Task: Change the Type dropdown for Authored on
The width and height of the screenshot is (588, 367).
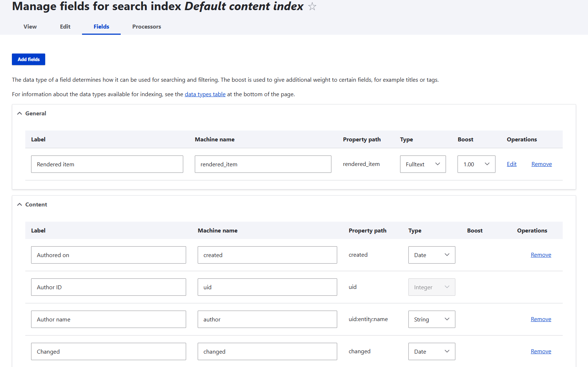Action: click(x=431, y=255)
